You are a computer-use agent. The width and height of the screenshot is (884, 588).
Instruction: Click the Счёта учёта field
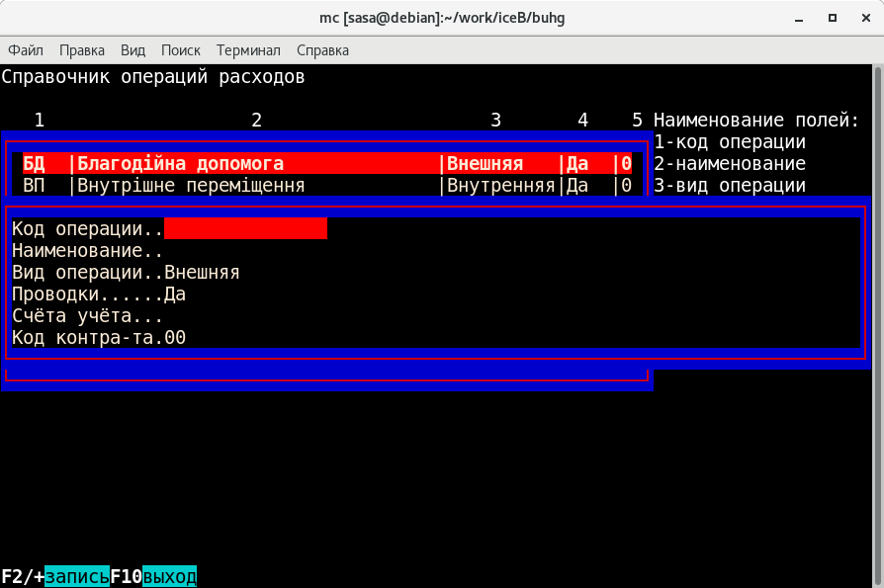coord(87,316)
